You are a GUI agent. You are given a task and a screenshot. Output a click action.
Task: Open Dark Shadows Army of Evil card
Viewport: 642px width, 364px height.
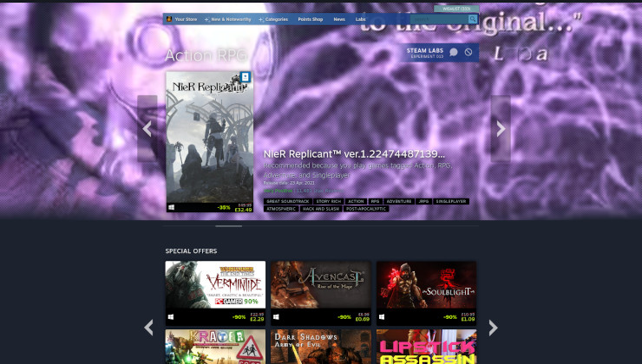point(321,347)
